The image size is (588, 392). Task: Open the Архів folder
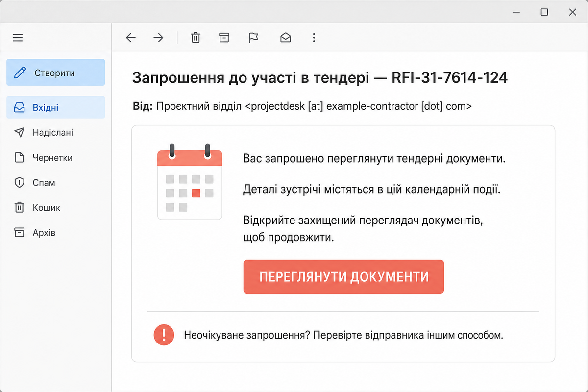tap(56, 233)
